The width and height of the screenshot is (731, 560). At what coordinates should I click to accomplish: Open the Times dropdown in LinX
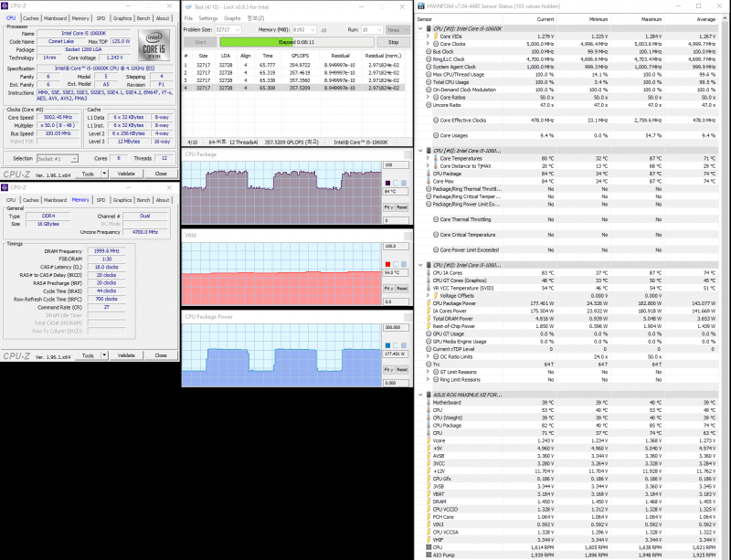coord(397,29)
